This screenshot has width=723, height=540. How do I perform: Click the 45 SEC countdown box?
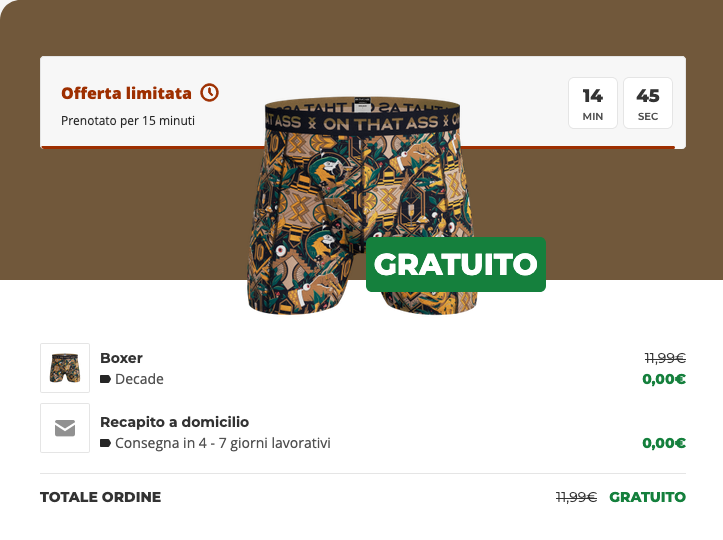coord(648,103)
